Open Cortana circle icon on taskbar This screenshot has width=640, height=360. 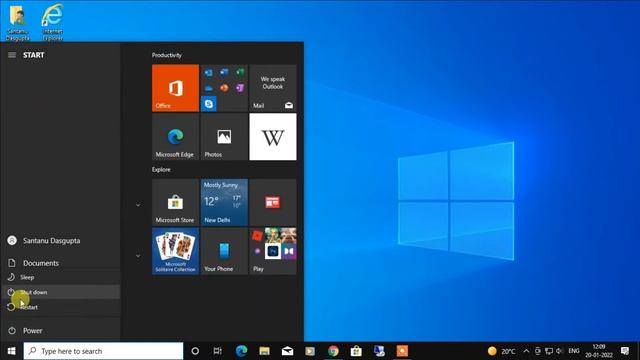coord(195,351)
